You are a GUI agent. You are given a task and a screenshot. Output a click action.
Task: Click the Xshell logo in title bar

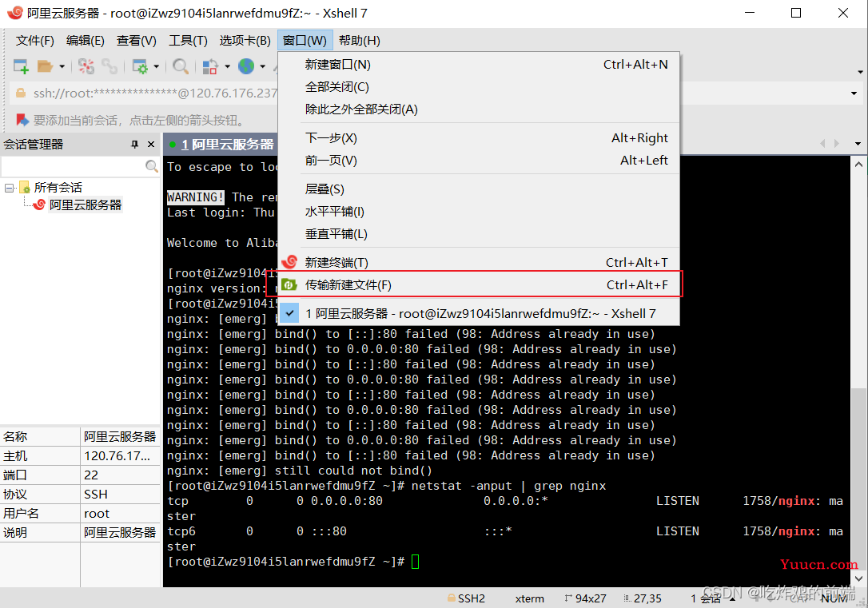(x=15, y=13)
